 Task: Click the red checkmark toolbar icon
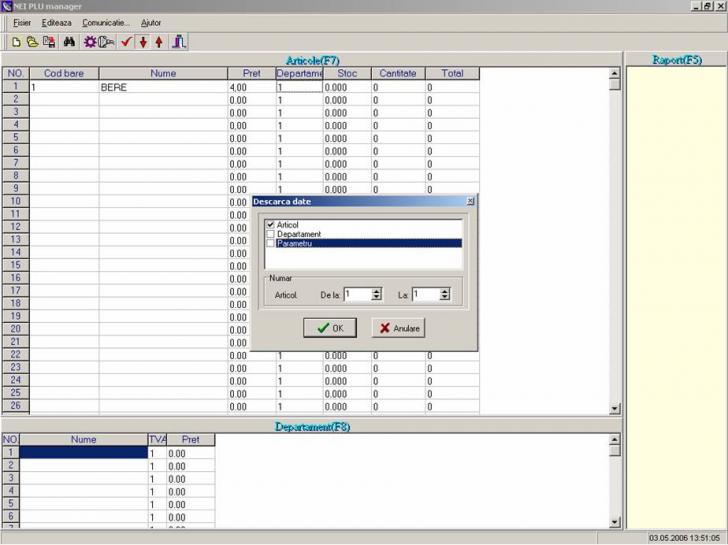(126, 42)
